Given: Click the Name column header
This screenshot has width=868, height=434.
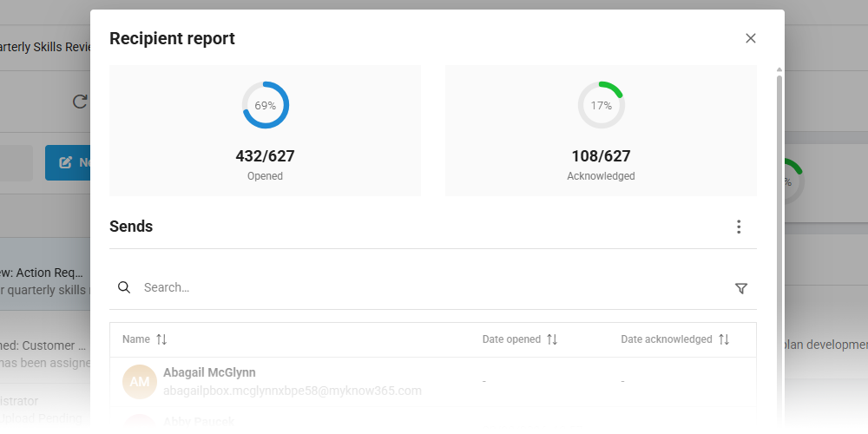Looking at the screenshot, I should pos(136,339).
